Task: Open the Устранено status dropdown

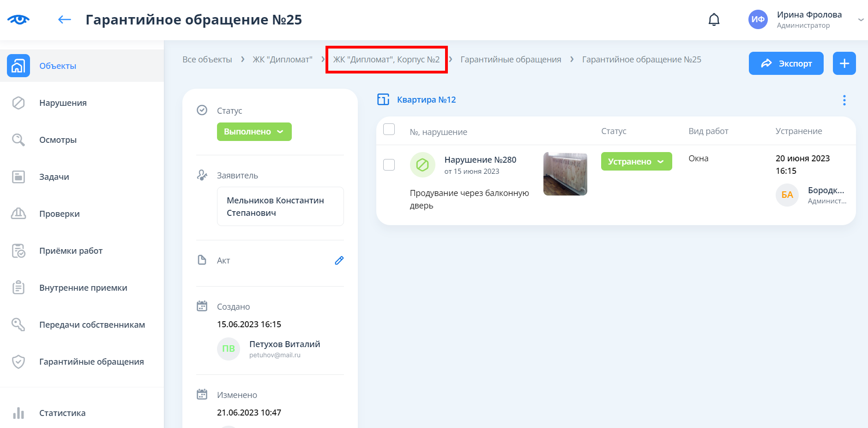Action: pyautogui.click(x=636, y=161)
